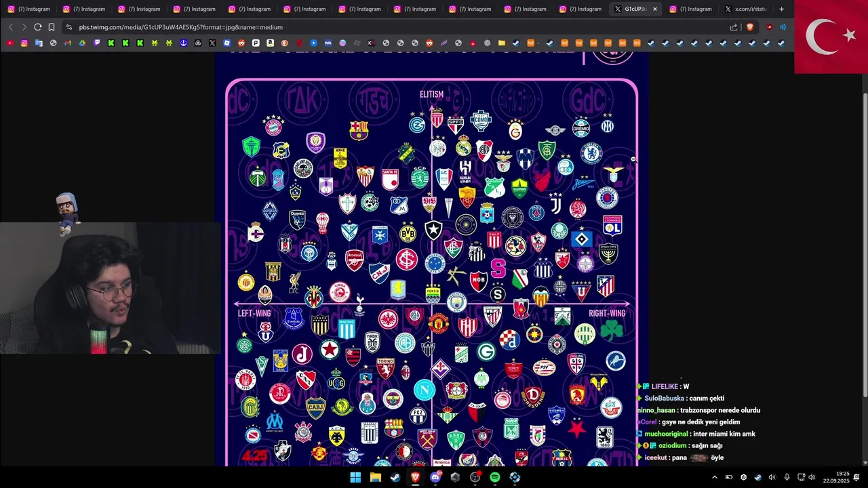Viewport: 868px width, 488px height.
Task: Close the active G1cUP3u tab
Action: point(655,9)
